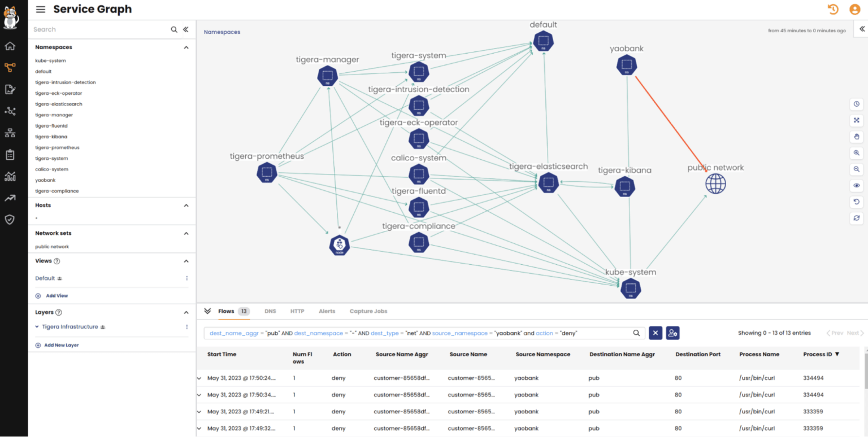This screenshot has width=868, height=437.
Task: Zoom in using the magnifier-plus icon
Action: [856, 152]
